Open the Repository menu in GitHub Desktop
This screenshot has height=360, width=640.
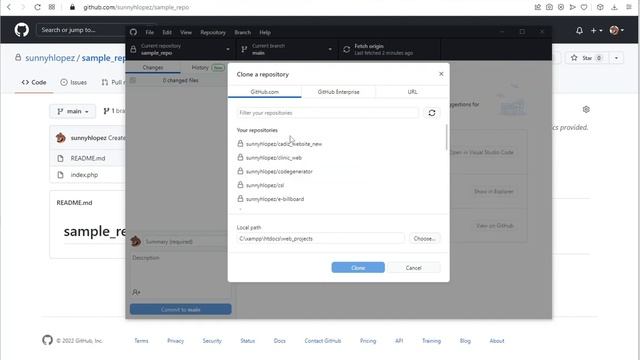point(213,32)
